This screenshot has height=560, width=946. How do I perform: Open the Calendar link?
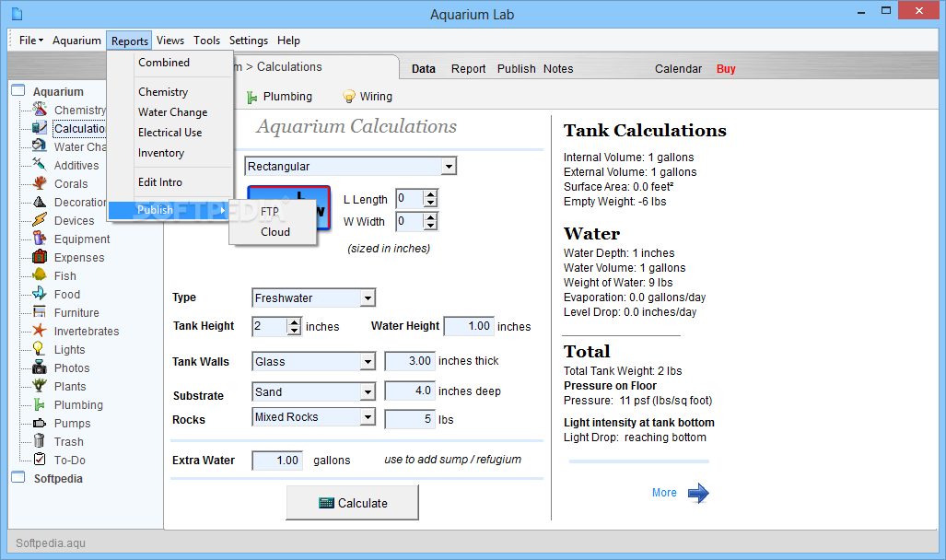pos(678,69)
